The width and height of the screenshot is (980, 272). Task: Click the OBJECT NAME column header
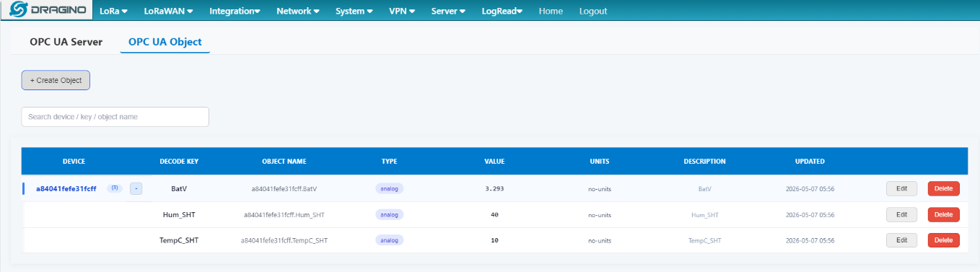284,162
